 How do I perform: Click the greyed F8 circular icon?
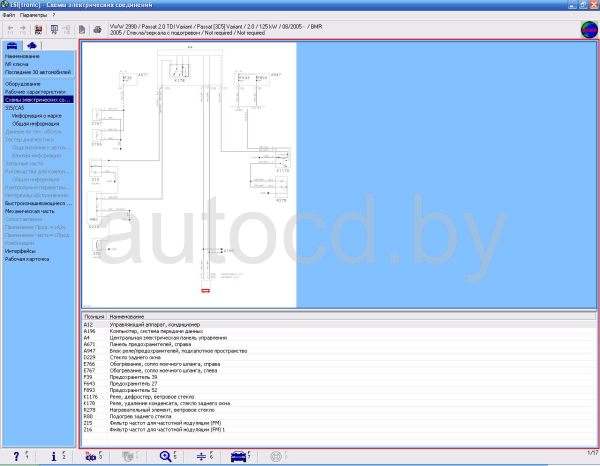(276, 456)
